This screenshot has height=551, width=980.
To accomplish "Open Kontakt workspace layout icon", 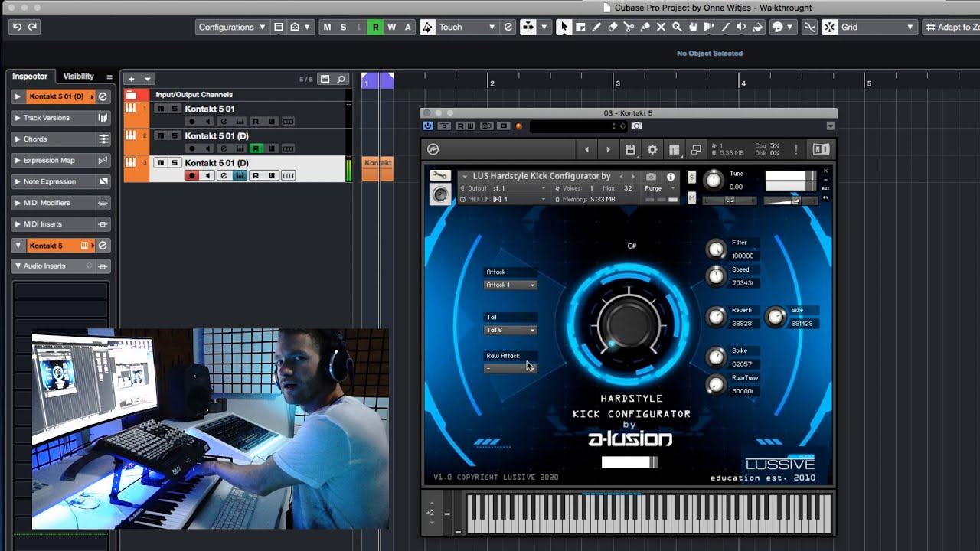I will click(x=674, y=149).
